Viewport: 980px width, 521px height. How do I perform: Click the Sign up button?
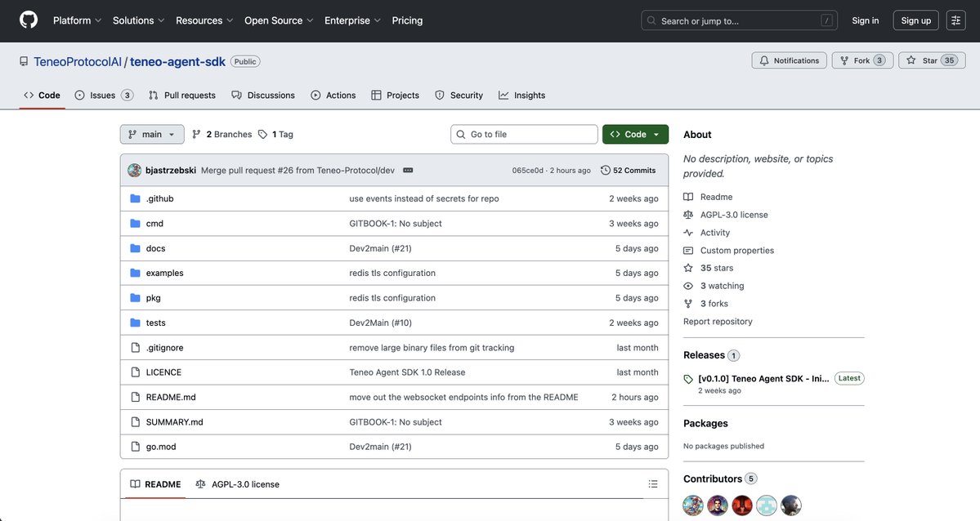coord(915,20)
